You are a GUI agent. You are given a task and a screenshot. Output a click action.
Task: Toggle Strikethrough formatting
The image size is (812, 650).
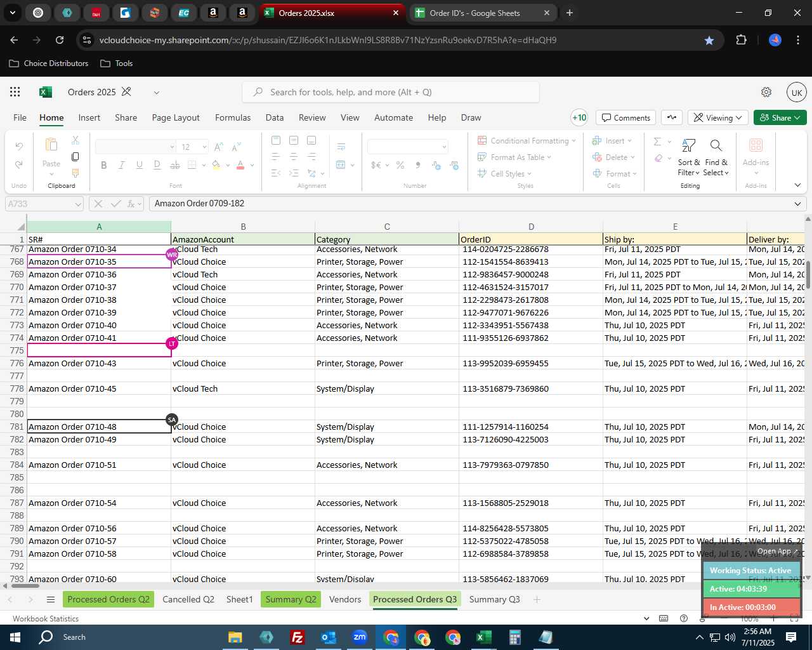tap(175, 165)
